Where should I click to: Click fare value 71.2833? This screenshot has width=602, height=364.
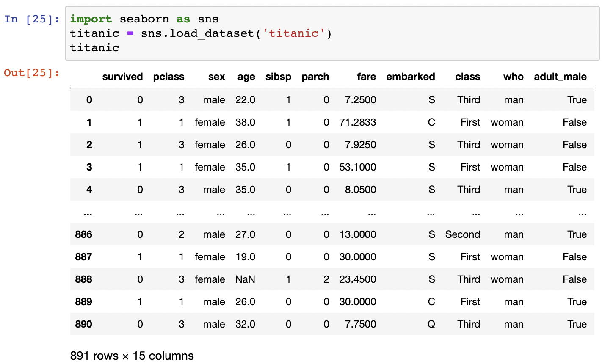pos(358,122)
